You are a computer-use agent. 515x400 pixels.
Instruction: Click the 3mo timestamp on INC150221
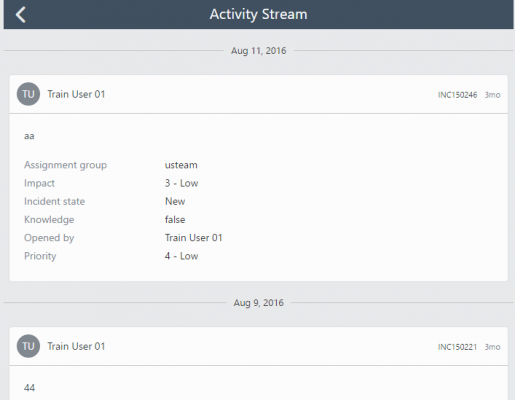(492, 347)
